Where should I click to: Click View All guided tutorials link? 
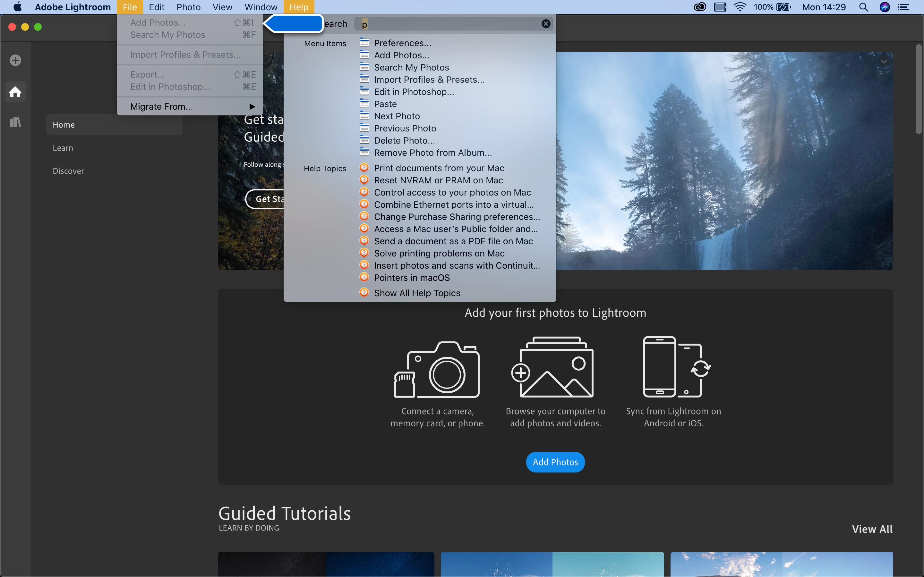point(872,529)
